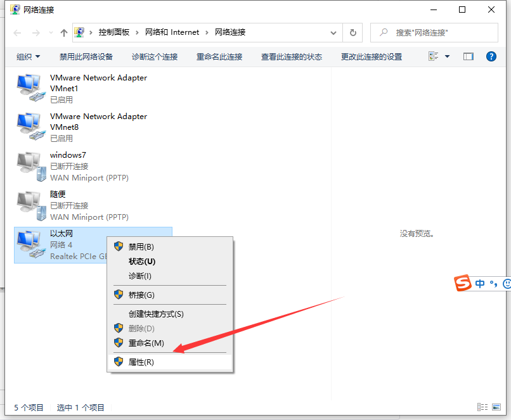Open the 组织 dropdown menu
This screenshot has width=511, height=420.
click(x=28, y=56)
